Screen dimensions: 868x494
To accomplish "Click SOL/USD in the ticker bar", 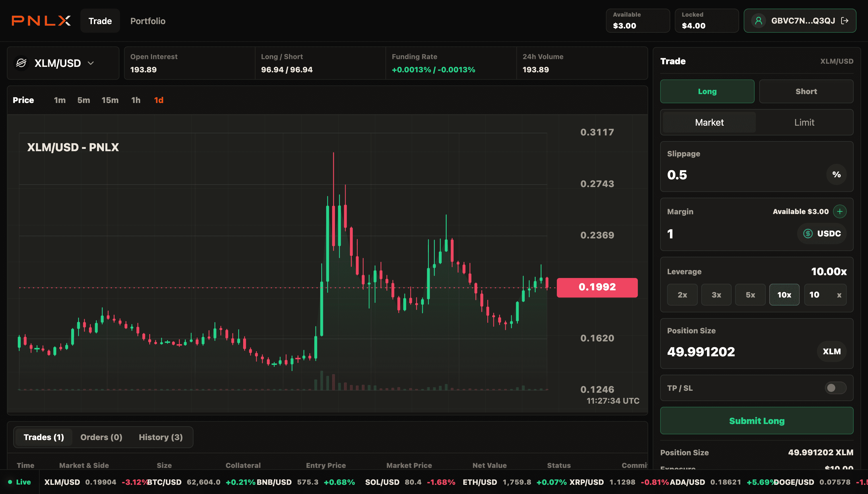I will [382, 482].
